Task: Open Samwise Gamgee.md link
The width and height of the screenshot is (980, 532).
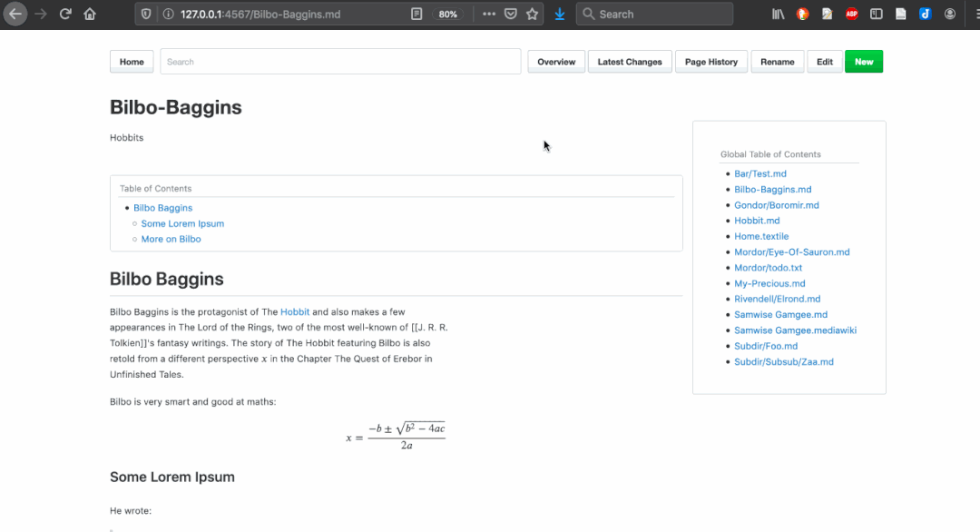Action: click(x=780, y=314)
